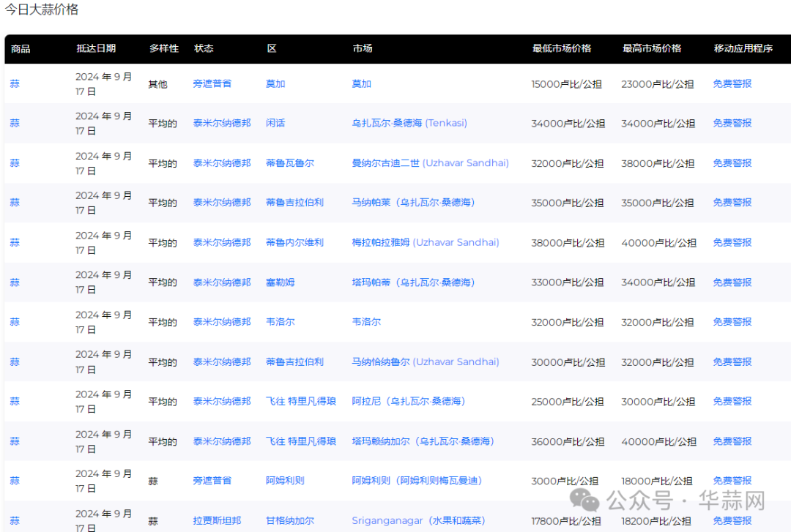Select the 甘格纳加尔 district link

289,521
